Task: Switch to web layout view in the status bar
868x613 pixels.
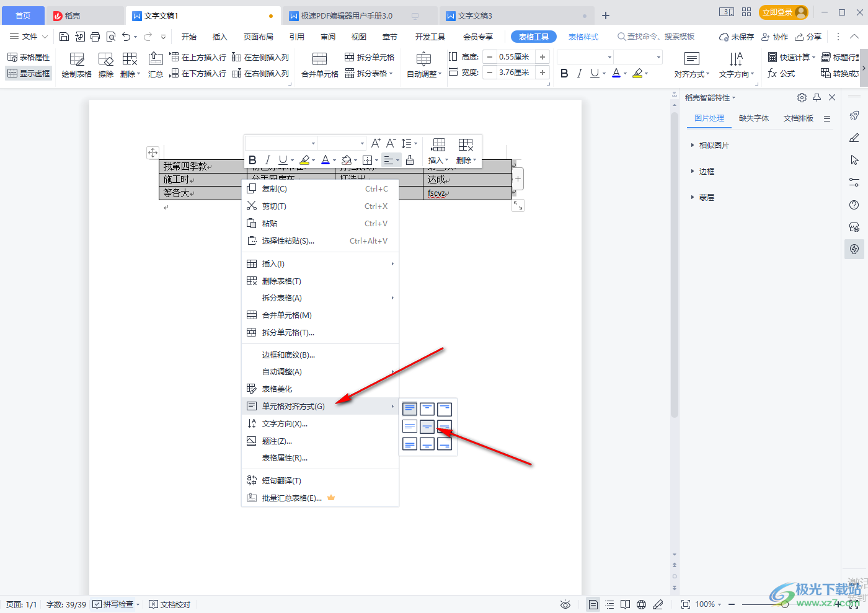Action: coord(642,604)
